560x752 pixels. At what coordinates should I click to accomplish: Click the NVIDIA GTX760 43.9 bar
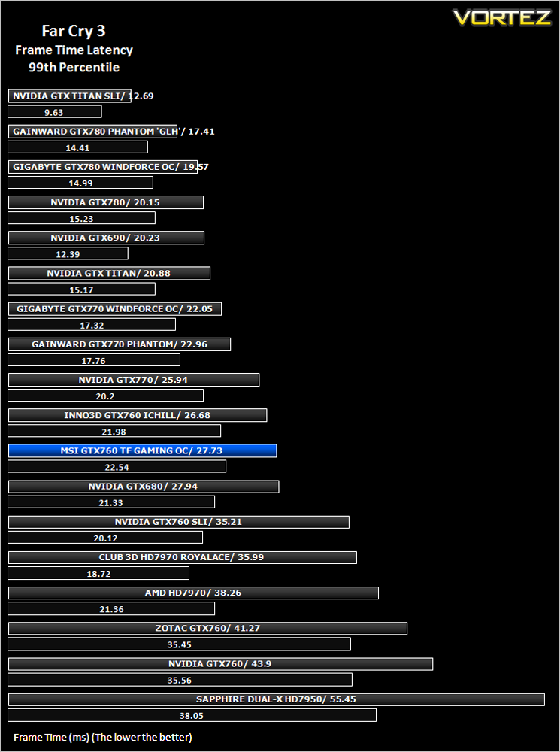pyautogui.click(x=220, y=664)
